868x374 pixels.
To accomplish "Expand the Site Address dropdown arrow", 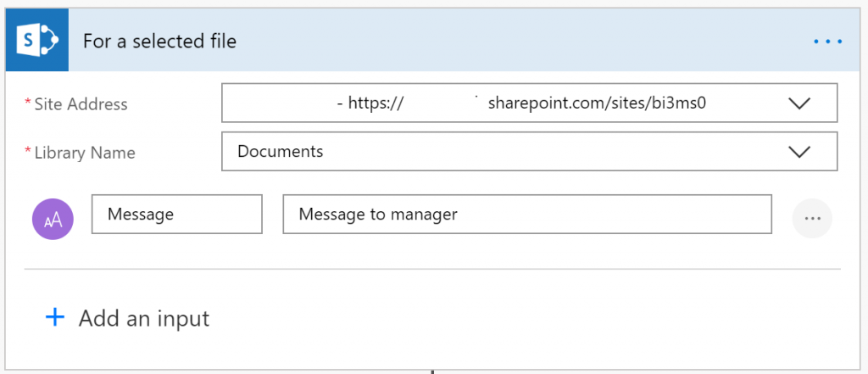I will pos(799,103).
